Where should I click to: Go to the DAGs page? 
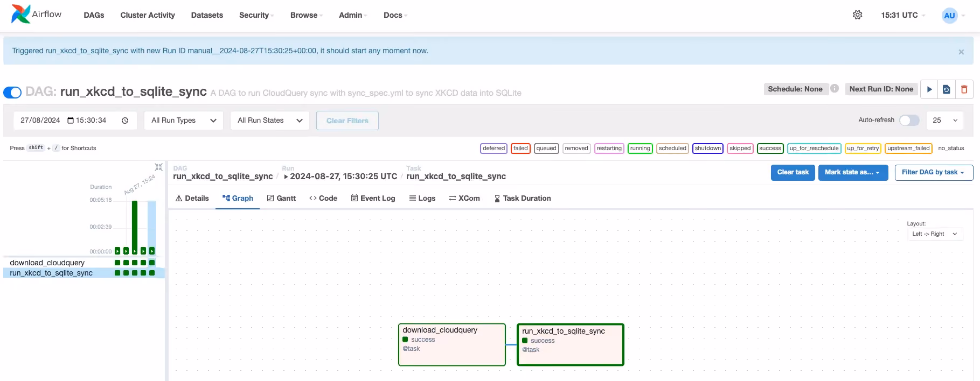94,15
